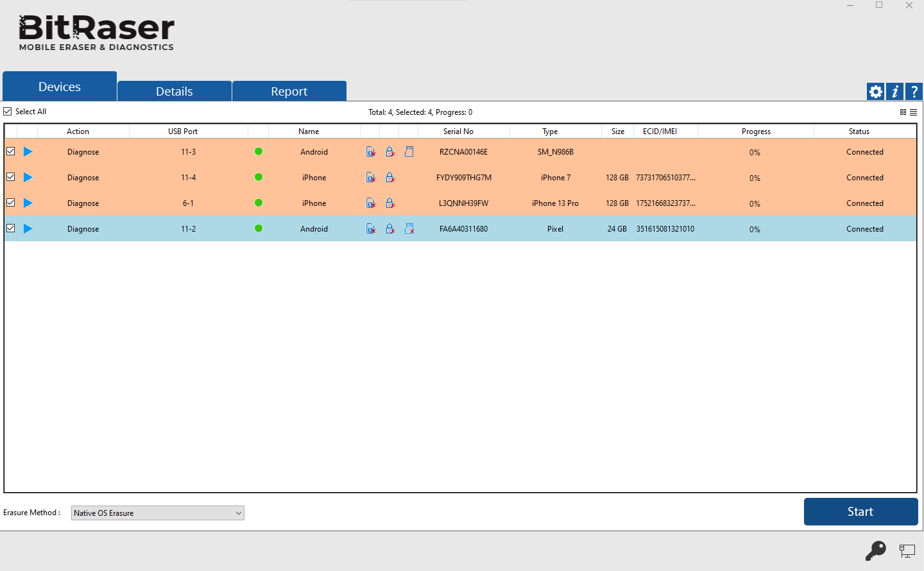
Task: Click SIM card icon in FYDY909THG7M row
Action: [371, 178]
